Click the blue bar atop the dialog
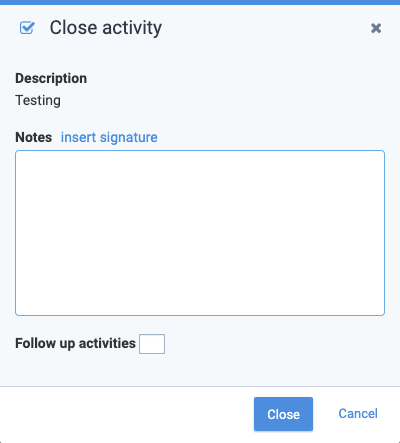 pyautogui.click(x=200, y=2)
